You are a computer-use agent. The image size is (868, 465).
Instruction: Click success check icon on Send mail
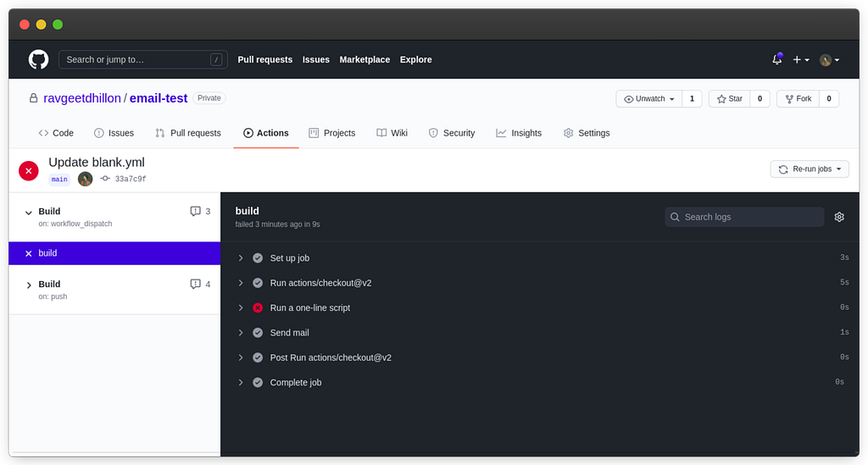(258, 333)
